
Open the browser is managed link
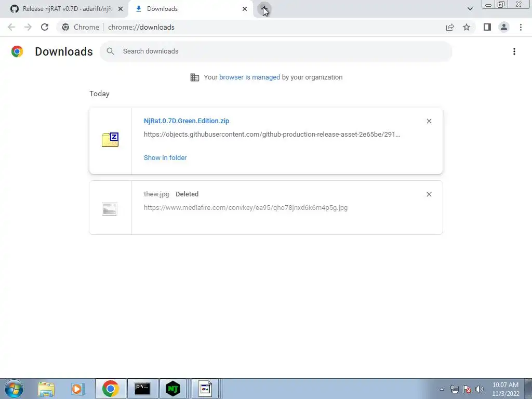249,77
